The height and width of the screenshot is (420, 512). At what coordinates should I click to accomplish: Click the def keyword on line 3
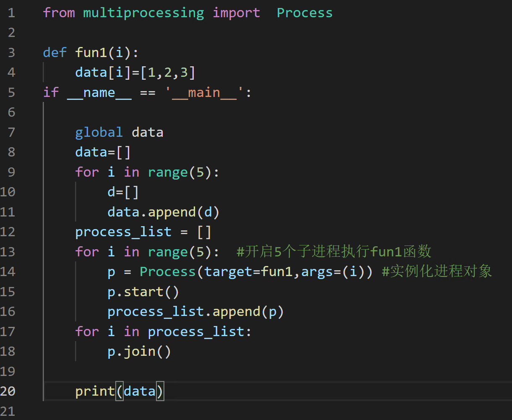click(55, 52)
